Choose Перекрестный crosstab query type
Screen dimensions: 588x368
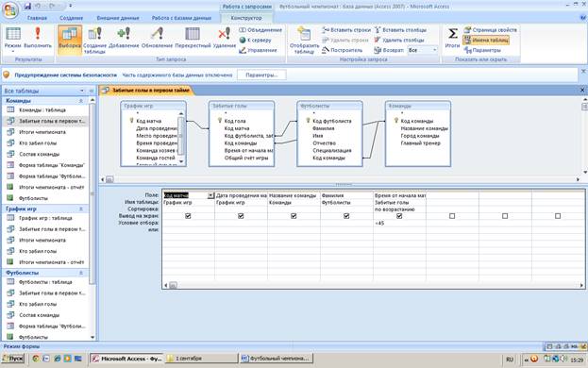(193, 38)
